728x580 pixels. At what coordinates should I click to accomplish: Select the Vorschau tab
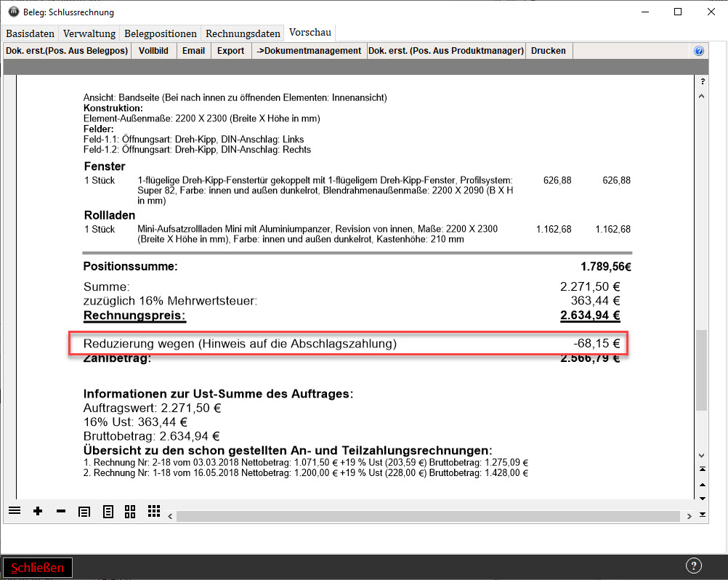click(310, 32)
